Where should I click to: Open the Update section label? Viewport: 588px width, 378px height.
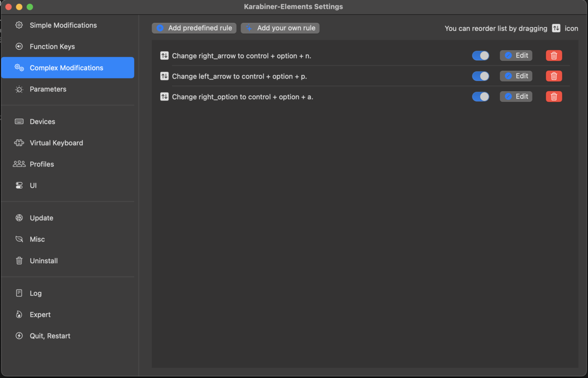click(42, 218)
